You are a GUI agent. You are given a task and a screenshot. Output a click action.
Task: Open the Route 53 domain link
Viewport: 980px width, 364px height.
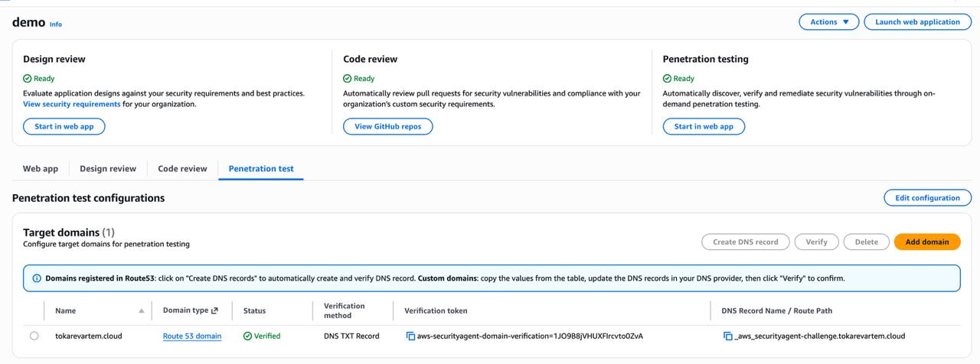point(192,336)
